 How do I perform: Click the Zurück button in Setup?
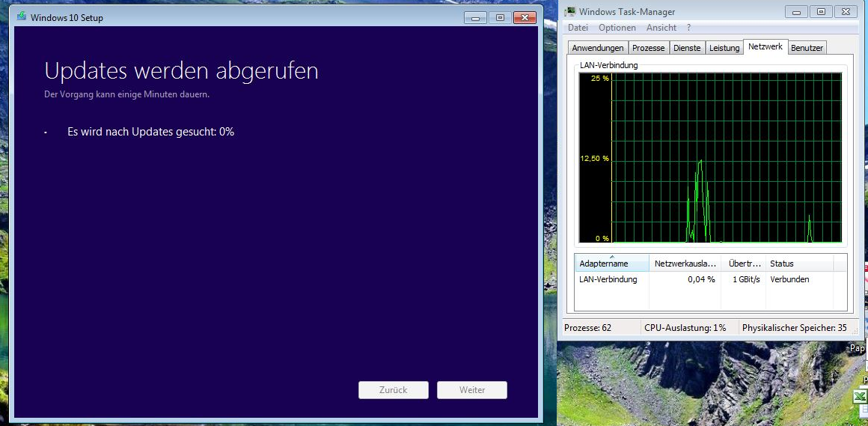394,390
